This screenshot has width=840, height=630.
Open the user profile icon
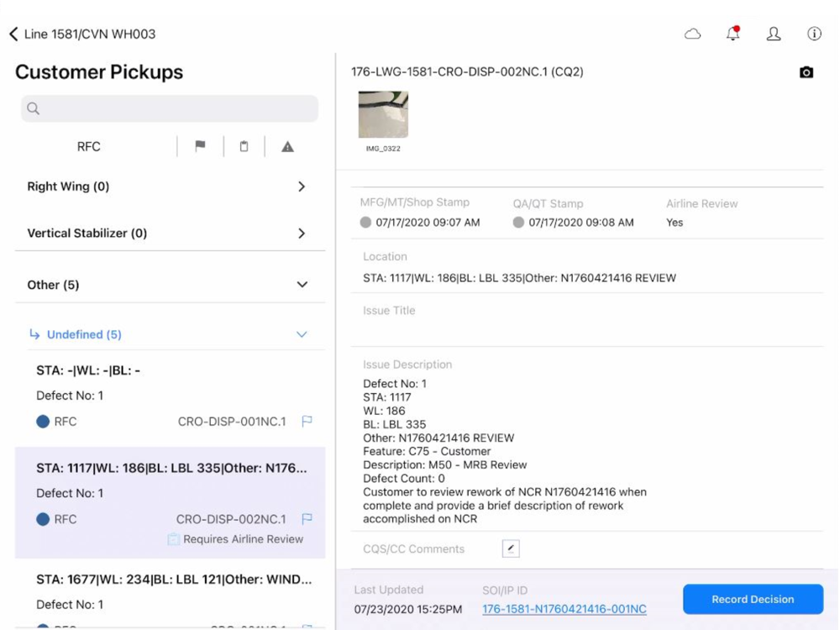coord(774,34)
